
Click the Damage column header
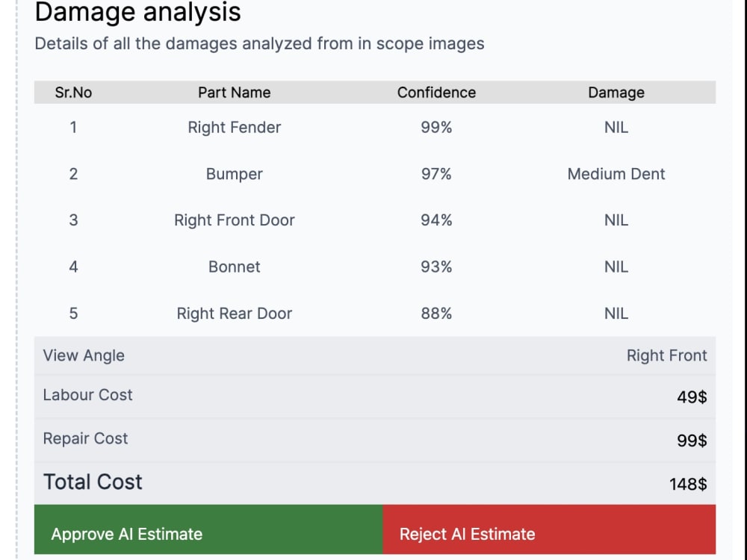616,93
